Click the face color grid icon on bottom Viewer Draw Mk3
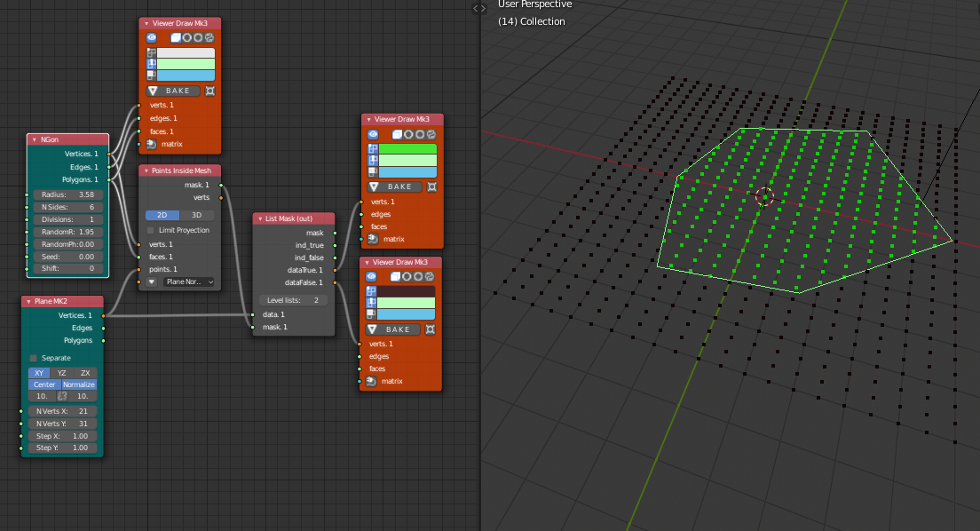Screen dimensions: 980x531 369,313
